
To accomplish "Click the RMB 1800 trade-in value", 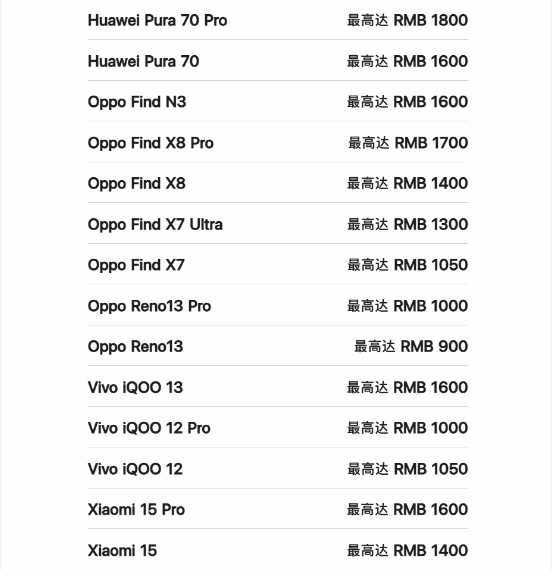I will 431,20.
